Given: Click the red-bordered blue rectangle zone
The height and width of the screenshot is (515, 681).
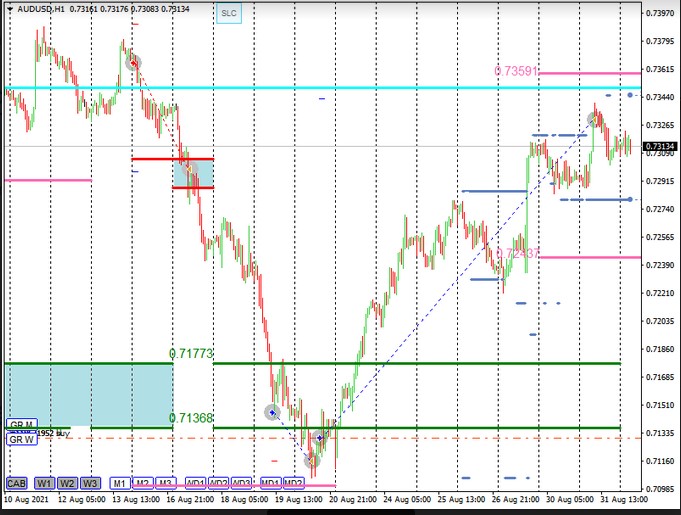Looking at the screenshot, I should point(193,173).
